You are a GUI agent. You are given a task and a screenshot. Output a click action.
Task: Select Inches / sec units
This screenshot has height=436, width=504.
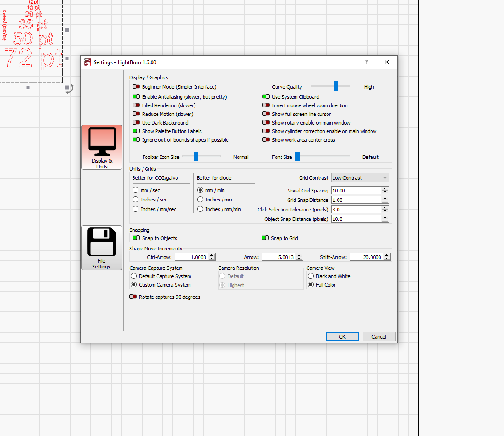pos(135,200)
